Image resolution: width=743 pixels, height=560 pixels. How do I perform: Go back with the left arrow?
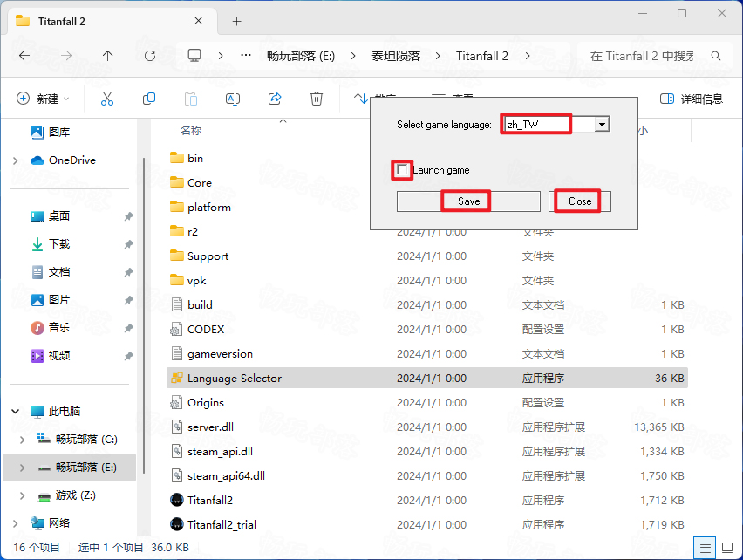(x=24, y=56)
